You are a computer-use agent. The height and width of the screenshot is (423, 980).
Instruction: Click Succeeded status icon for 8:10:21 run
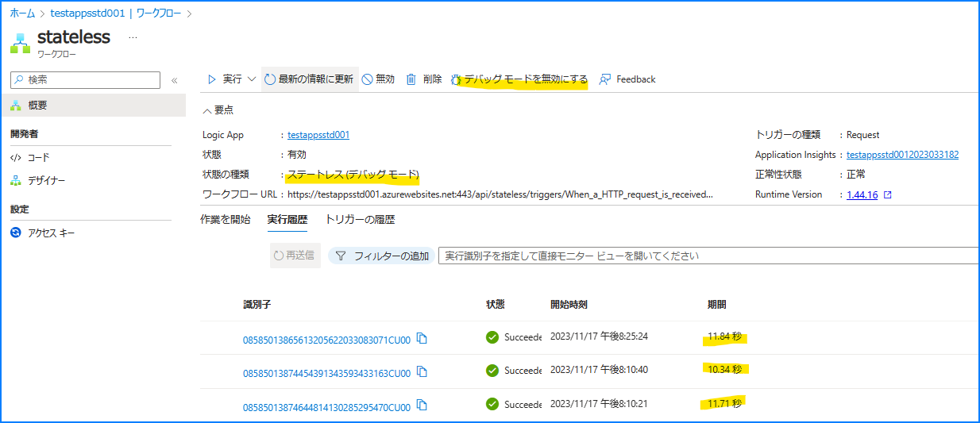(x=492, y=405)
